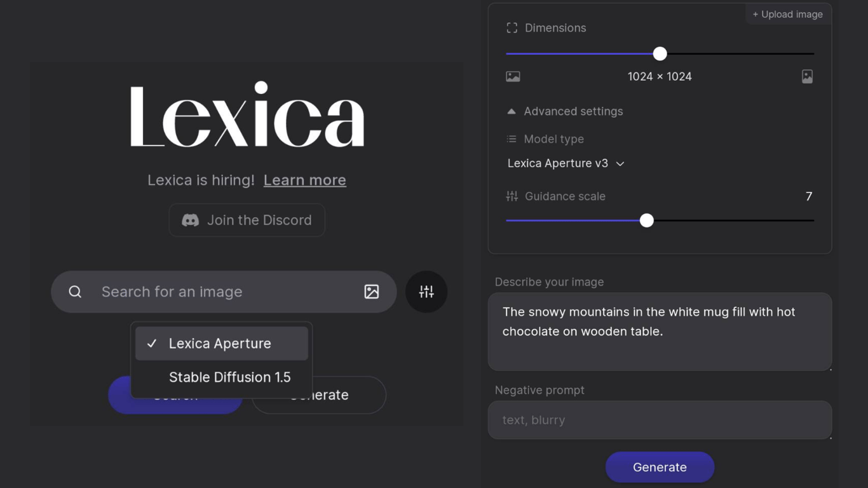868x488 pixels.
Task: Click the Guidance scale label
Action: click(565, 196)
